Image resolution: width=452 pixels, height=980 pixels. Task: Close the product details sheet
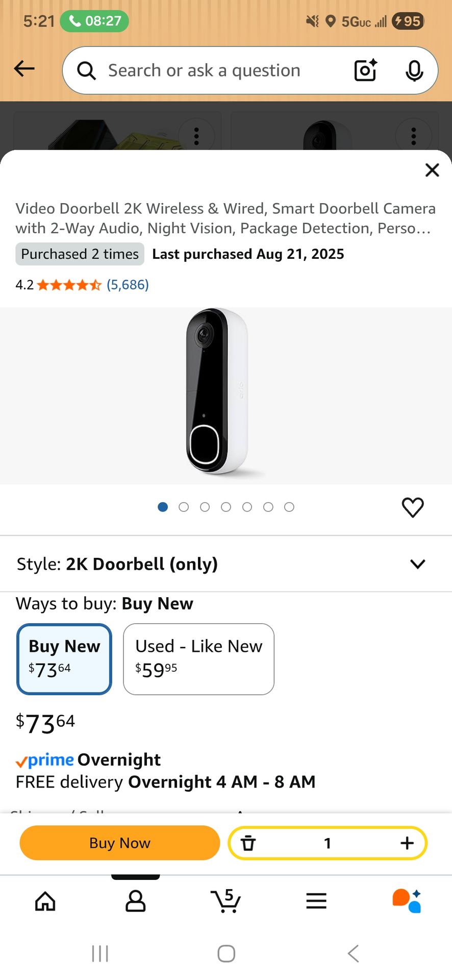tap(432, 170)
